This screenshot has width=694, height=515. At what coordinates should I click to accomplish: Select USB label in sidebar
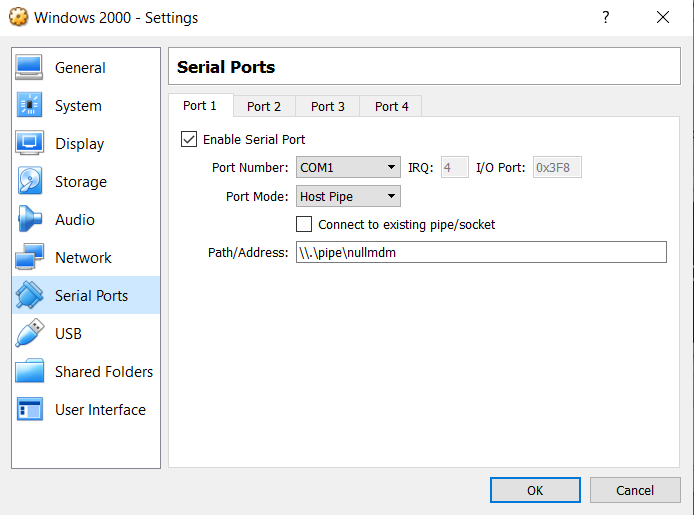68,334
